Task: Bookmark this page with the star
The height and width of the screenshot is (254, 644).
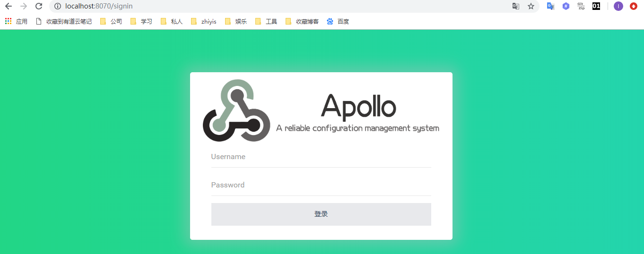Action: click(531, 6)
